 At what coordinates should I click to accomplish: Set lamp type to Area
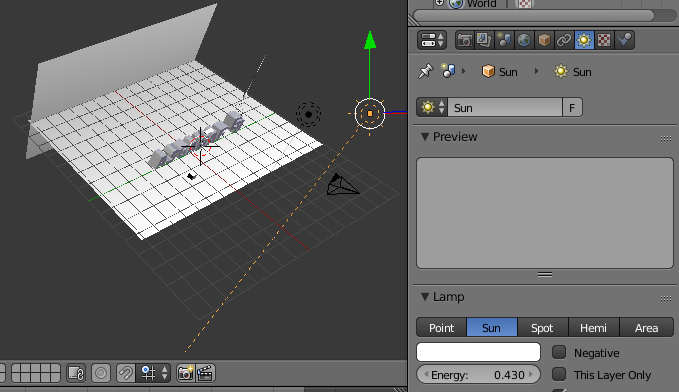click(x=647, y=327)
